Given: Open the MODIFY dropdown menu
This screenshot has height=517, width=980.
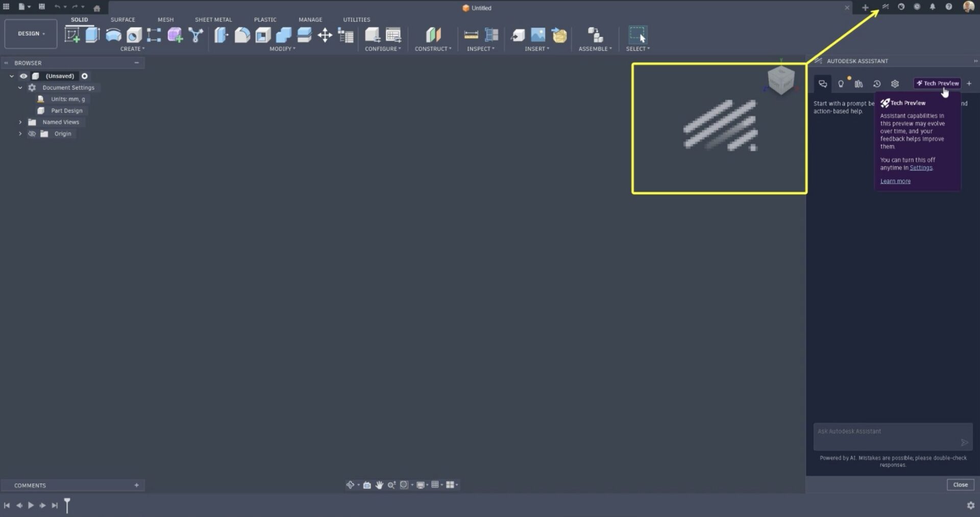Looking at the screenshot, I should (x=282, y=49).
